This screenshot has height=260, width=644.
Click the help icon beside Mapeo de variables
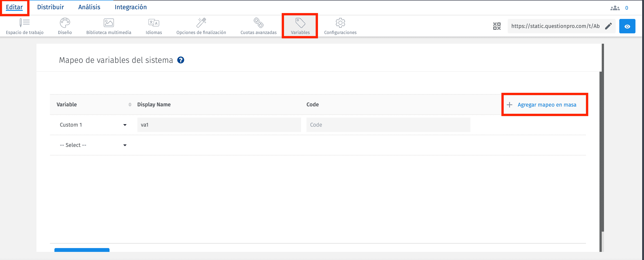point(181,60)
